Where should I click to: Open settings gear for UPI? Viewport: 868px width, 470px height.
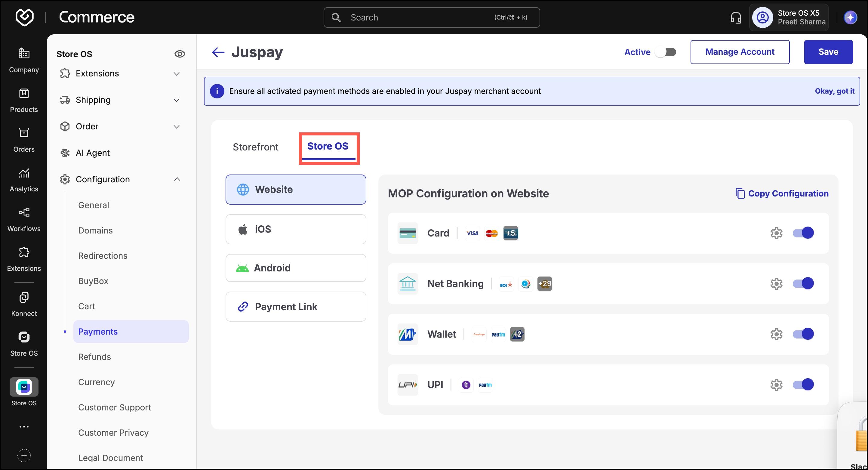(776, 385)
